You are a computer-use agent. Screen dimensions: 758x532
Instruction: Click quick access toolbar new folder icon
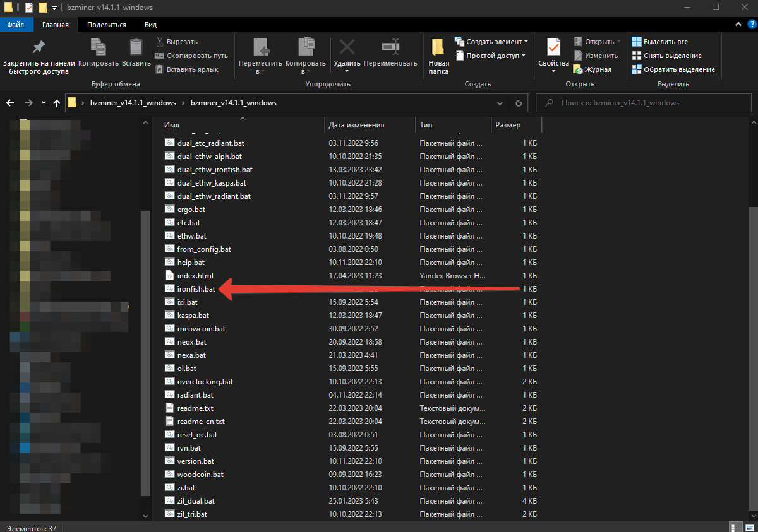pos(43,8)
